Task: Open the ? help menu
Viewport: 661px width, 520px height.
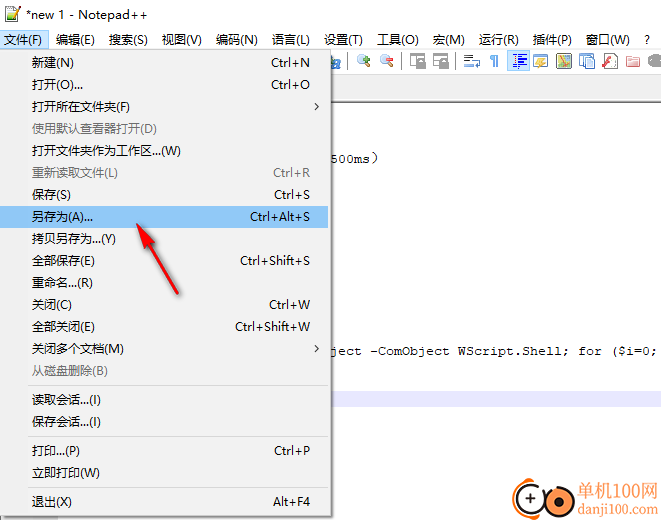Action: (647, 40)
